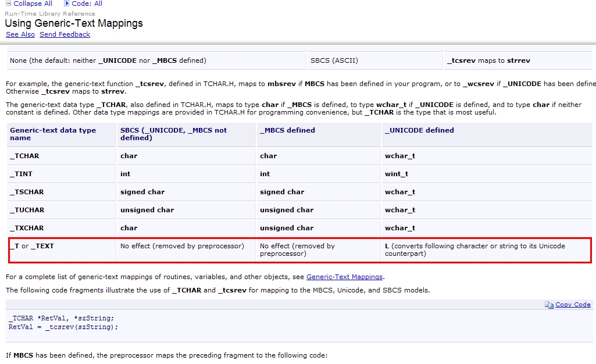Open the Code: All language filter
The width and height of the screenshot is (596, 364).
click(x=87, y=3)
